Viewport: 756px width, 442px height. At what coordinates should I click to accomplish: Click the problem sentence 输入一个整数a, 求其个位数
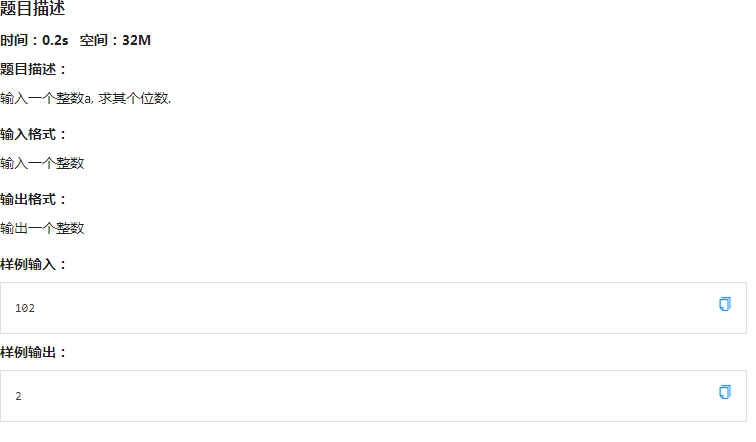pos(85,98)
